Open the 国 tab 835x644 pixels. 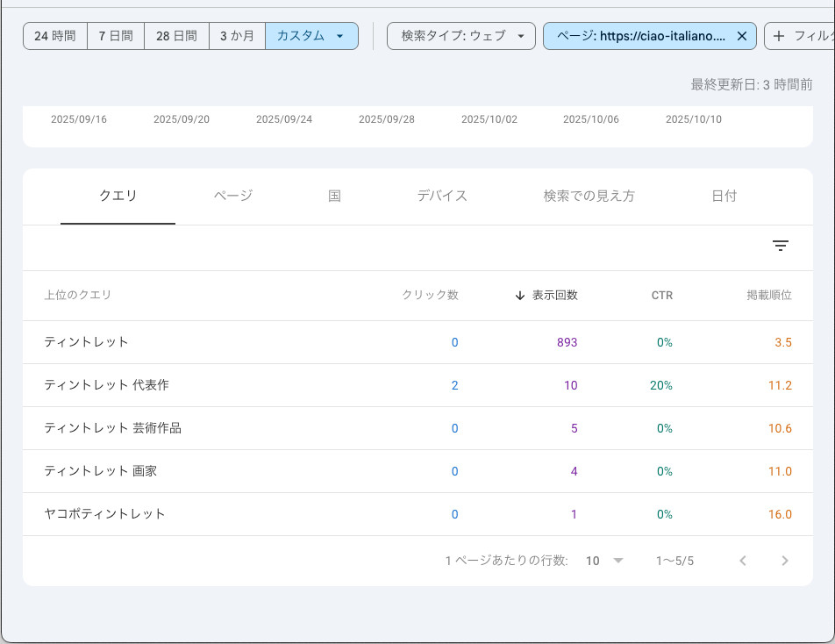point(334,196)
